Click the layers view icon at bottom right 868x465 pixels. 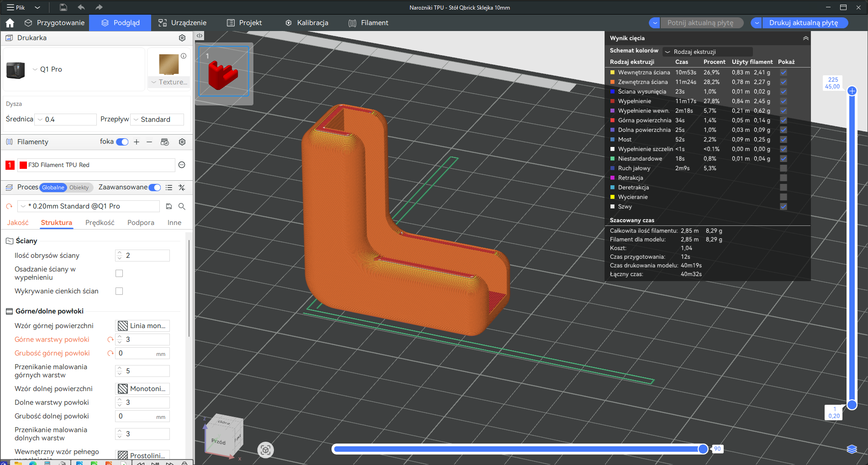coord(852,449)
